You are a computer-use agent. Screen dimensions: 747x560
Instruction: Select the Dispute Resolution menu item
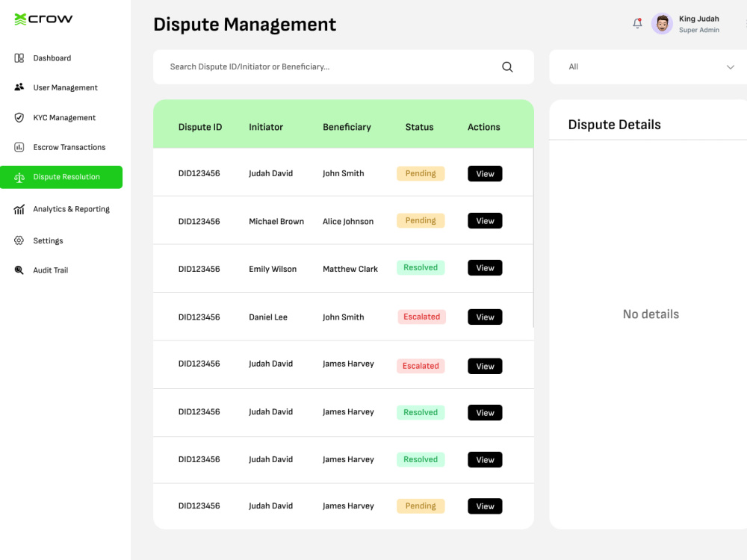click(61, 177)
